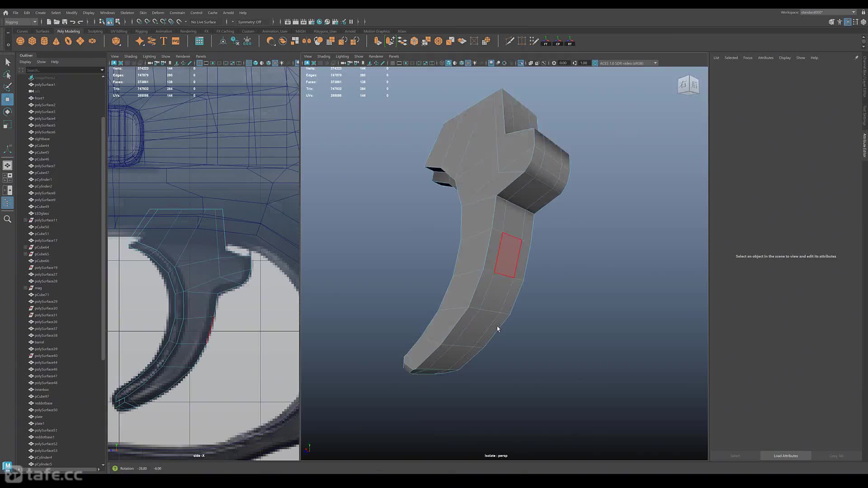Click the RT shelf icon
Image resolution: width=868 pixels, height=488 pixels.
point(570,41)
